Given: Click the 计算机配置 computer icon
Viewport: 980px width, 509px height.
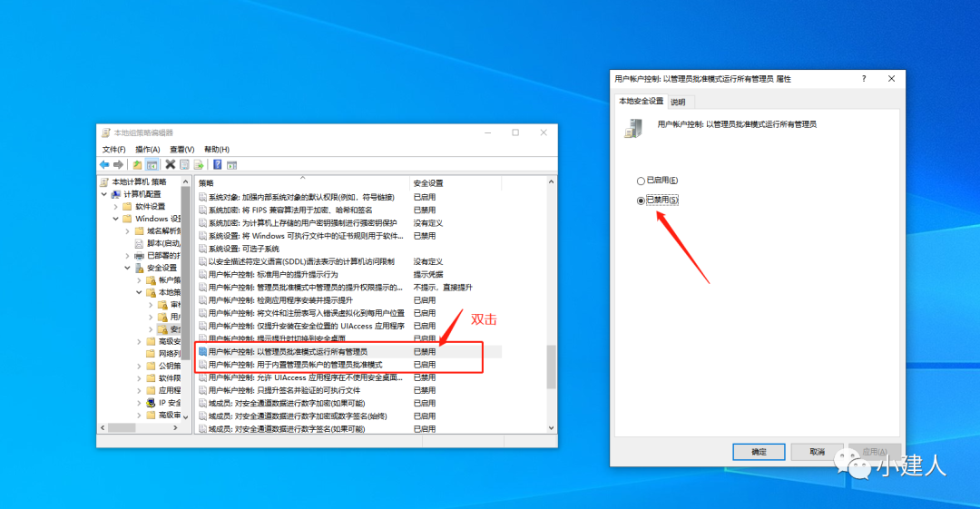Looking at the screenshot, I should (x=115, y=194).
